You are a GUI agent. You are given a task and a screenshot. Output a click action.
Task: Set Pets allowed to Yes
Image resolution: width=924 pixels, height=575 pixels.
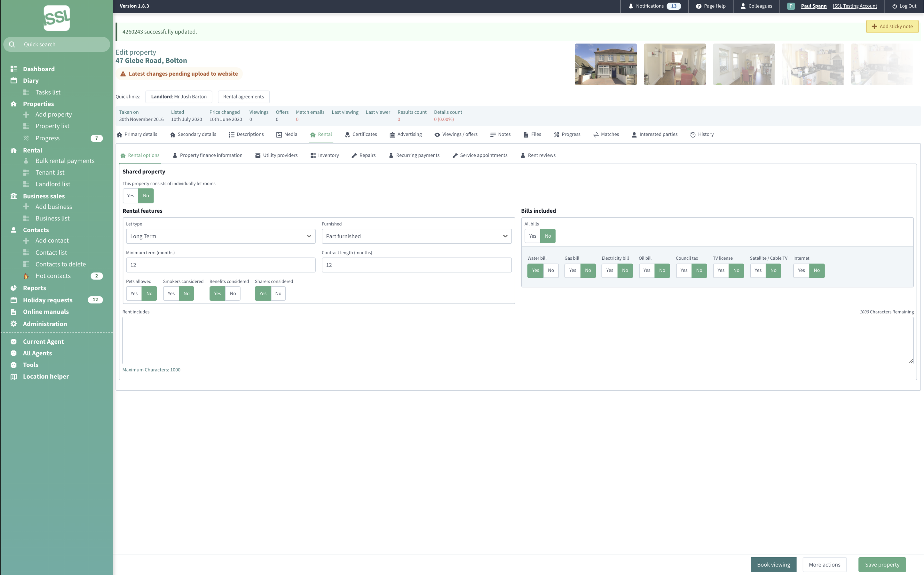point(134,294)
